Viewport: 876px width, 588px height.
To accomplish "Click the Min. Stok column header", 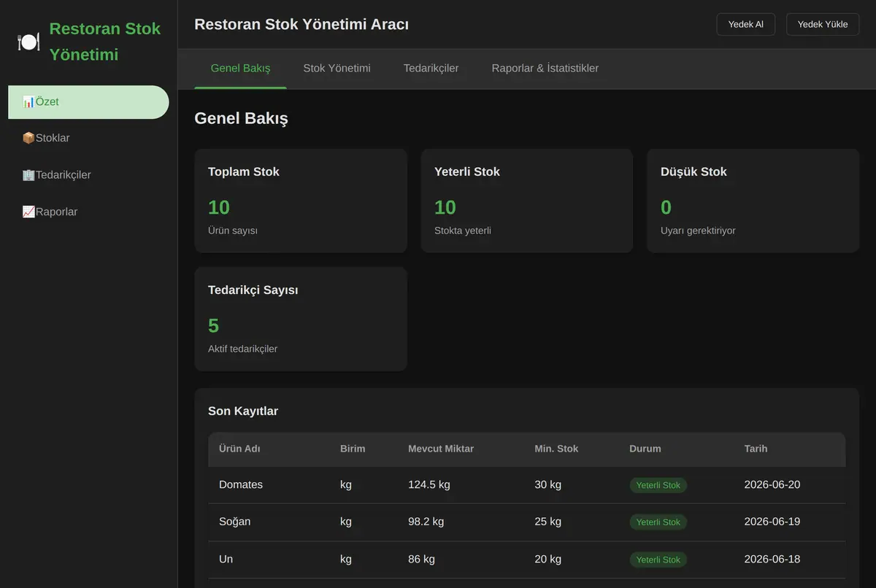I will click(x=556, y=449).
